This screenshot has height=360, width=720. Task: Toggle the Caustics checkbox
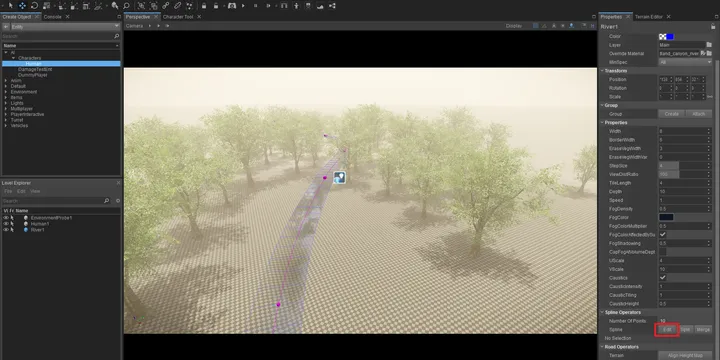[663, 278]
